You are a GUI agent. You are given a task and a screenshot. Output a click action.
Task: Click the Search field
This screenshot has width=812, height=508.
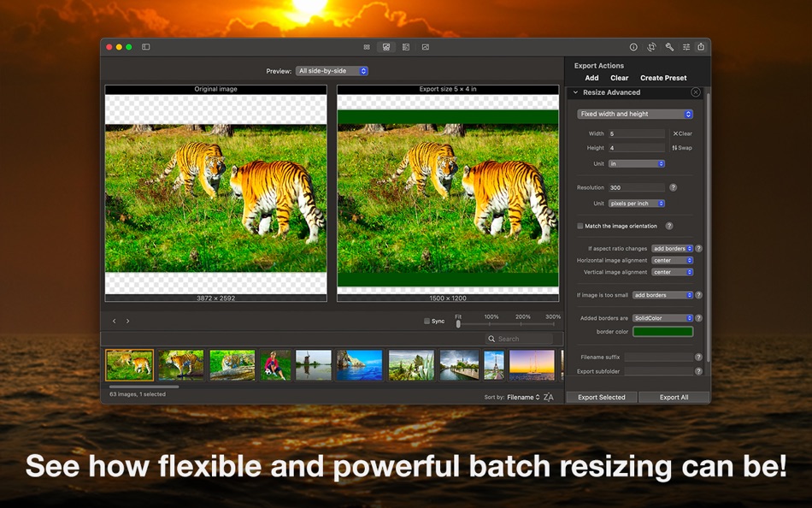520,339
